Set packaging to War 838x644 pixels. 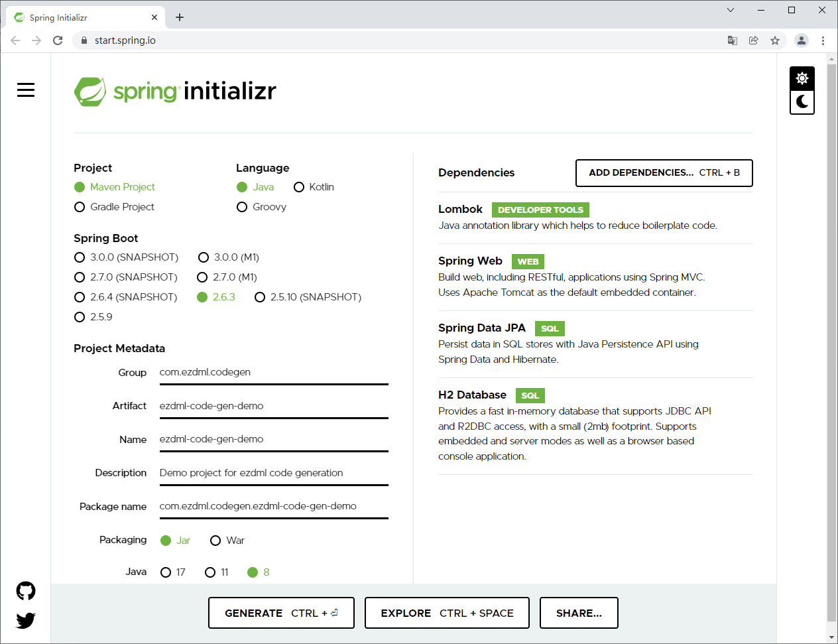coord(227,541)
